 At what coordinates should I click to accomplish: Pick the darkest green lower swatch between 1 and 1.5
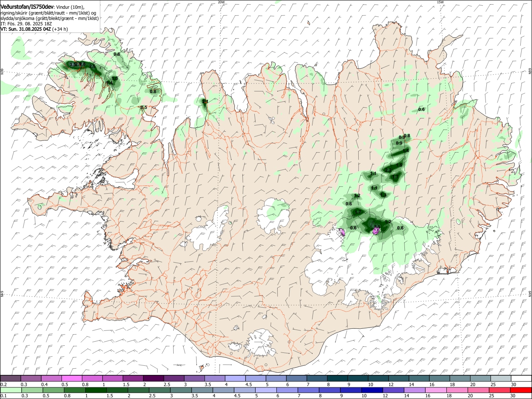96,390
